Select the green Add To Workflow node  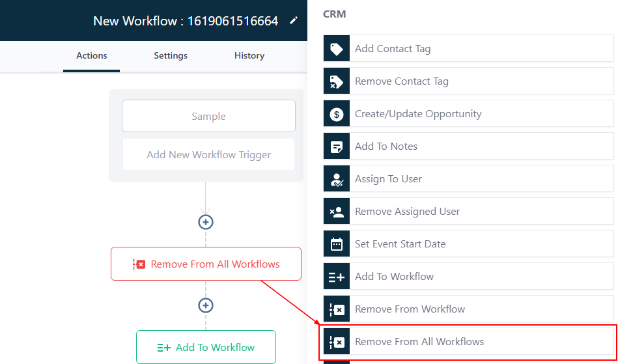pos(206,348)
